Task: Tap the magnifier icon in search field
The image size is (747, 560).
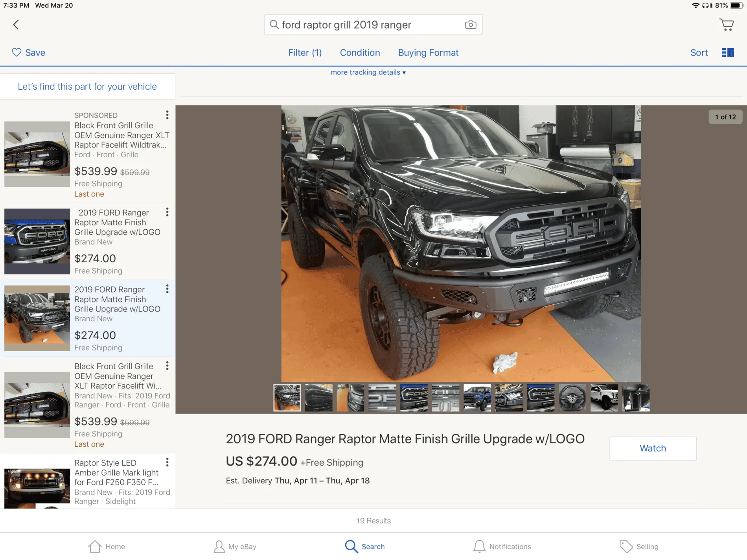Action: [x=274, y=25]
